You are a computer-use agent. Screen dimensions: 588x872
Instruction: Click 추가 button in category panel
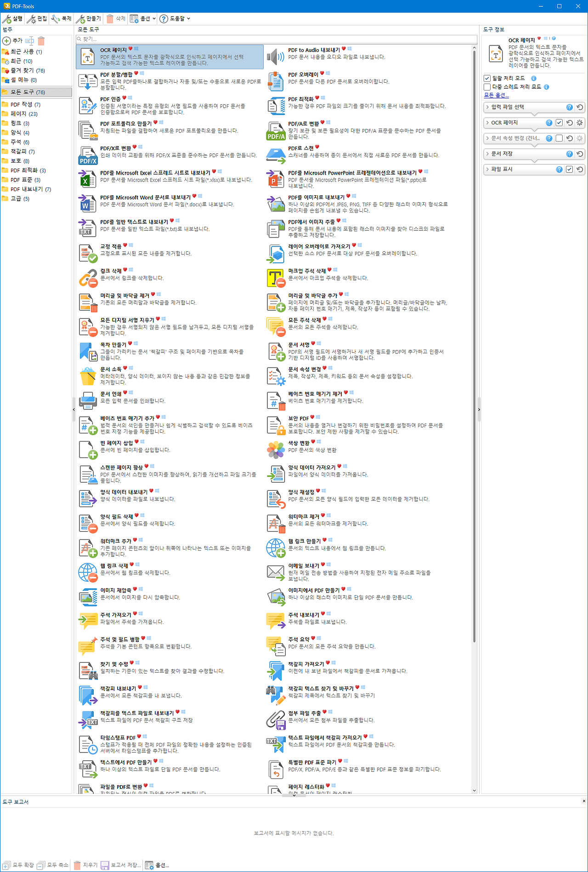[13, 40]
